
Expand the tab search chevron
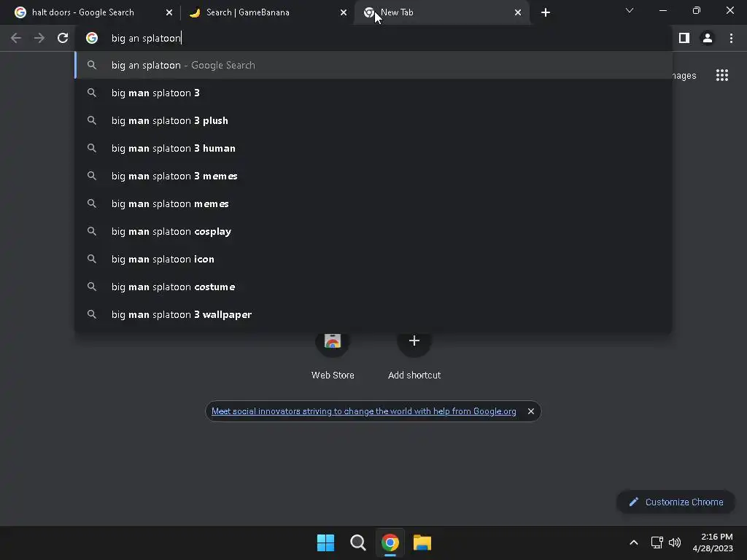pyautogui.click(x=630, y=10)
